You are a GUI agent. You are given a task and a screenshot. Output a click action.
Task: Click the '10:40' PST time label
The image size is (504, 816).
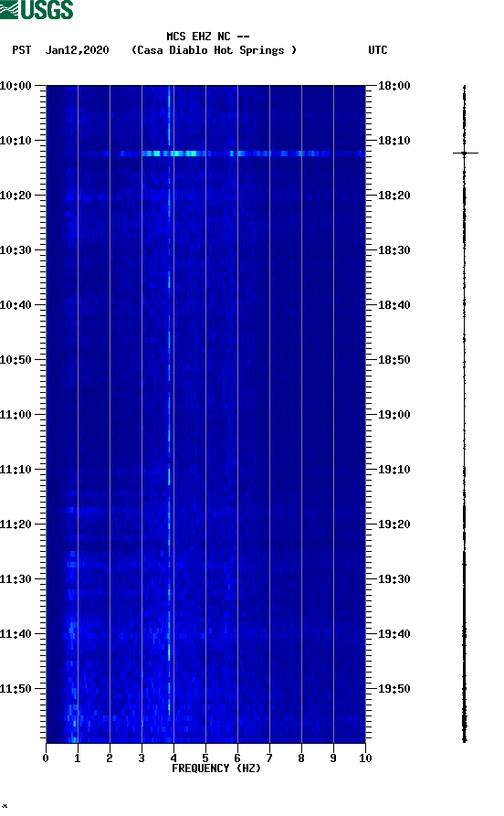[x=16, y=305]
